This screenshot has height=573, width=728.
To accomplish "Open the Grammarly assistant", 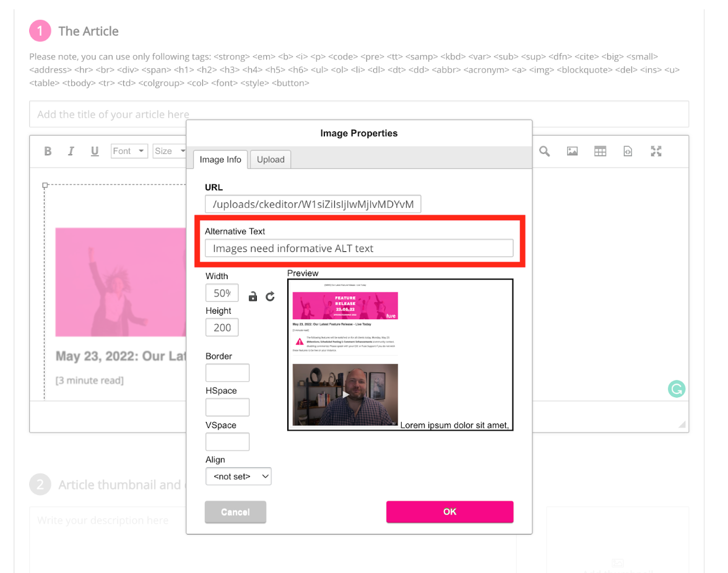I will tap(676, 389).
